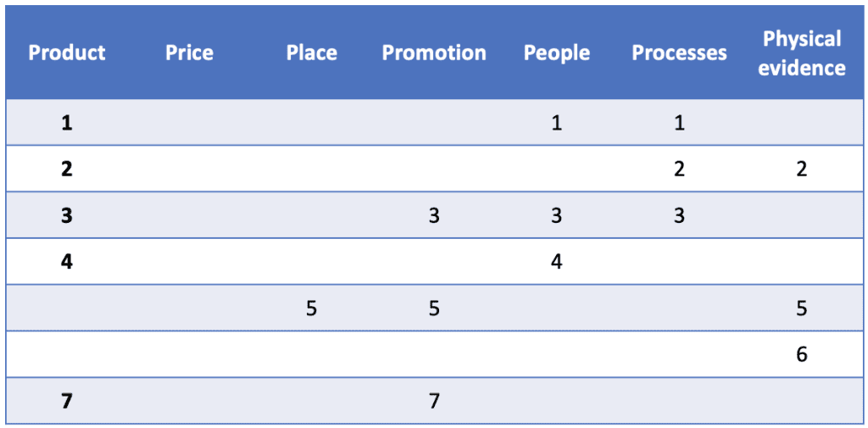Click the 5 under Place column

311,308
